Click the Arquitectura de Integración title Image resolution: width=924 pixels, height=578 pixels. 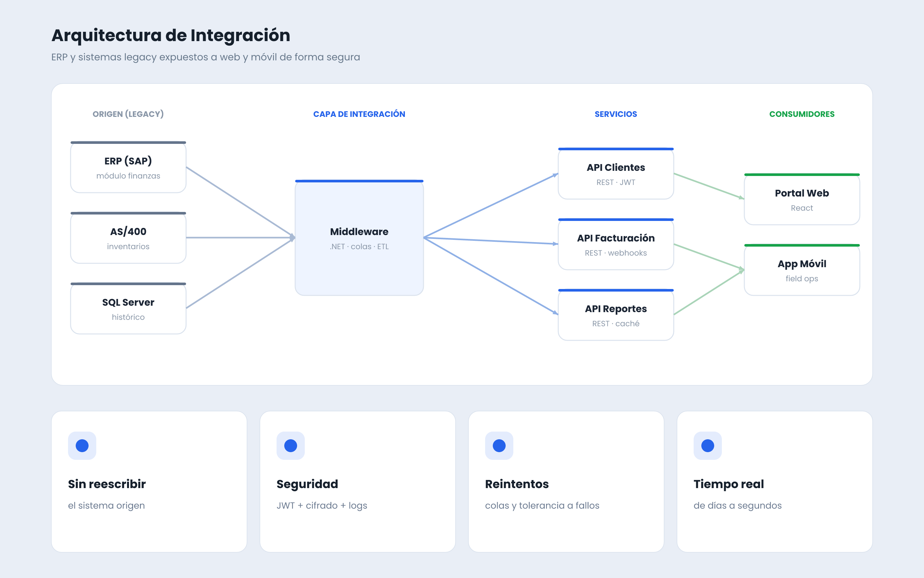[x=171, y=35]
